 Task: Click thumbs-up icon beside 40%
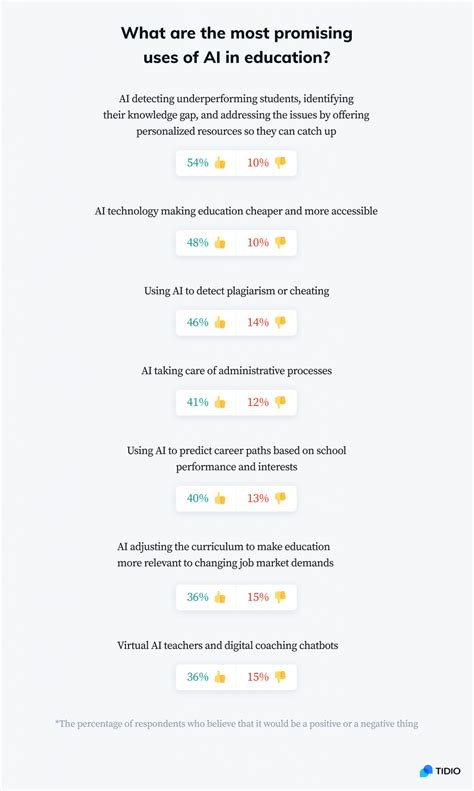[220, 498]
